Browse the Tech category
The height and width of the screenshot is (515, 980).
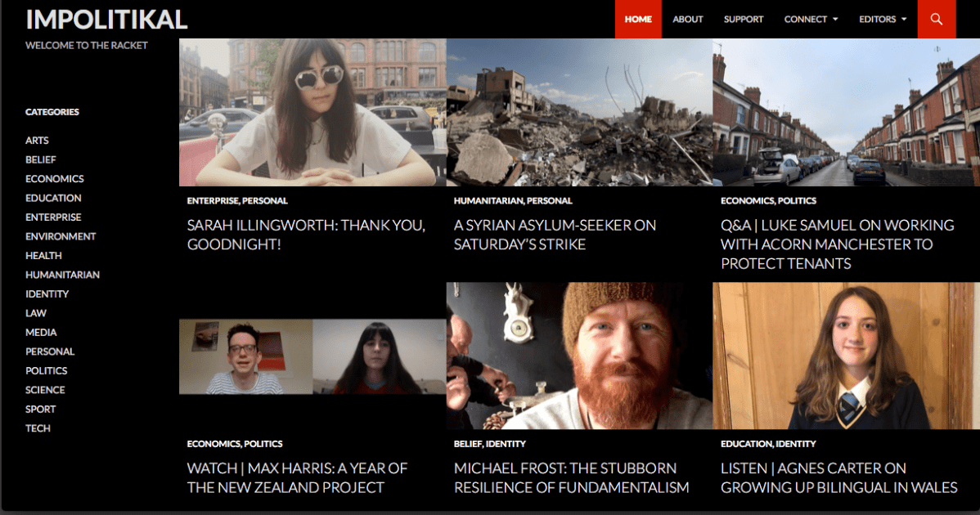tap(38, 428)
